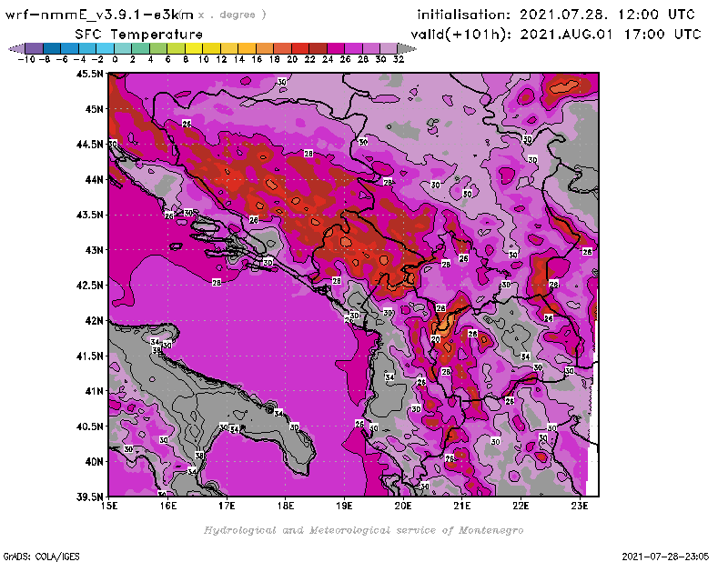Click the '22E' longitude label
Image resolution: width=728 pixels, height=562 pixels.
521,506
